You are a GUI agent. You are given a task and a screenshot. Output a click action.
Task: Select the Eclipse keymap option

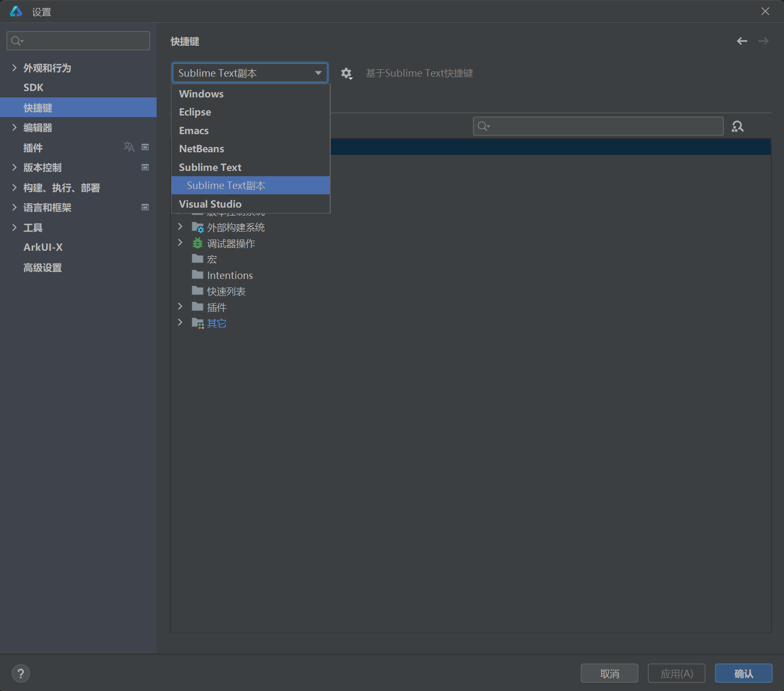(x=195, y=112)
